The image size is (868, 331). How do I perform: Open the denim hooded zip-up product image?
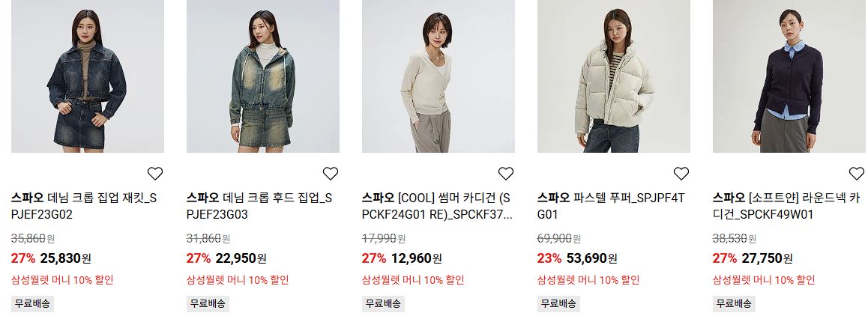[263, 76]
